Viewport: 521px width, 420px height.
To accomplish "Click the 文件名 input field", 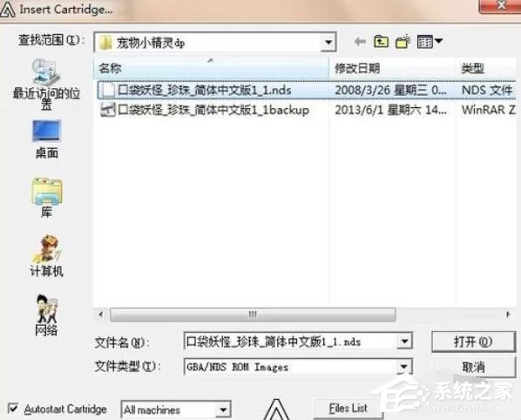I will 290,342.
